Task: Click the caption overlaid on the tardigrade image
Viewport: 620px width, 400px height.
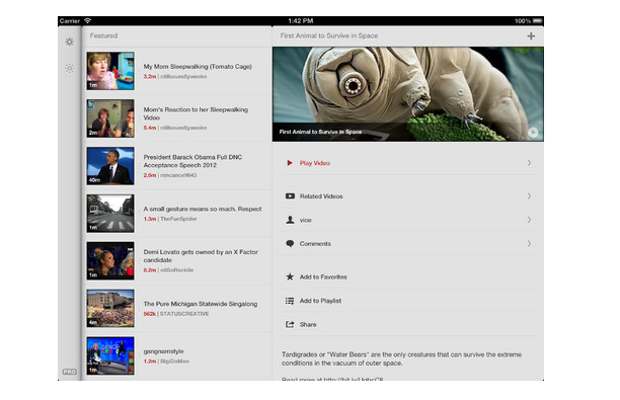Action: pos(320,132)
